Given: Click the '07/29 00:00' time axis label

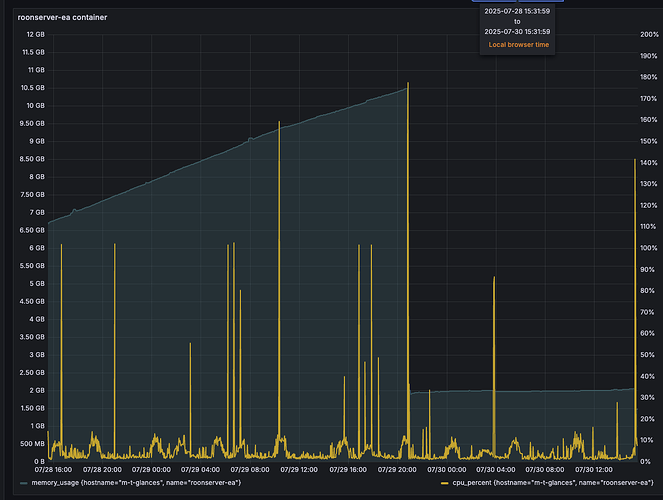Looking at the screenshot, I should 151,470.
